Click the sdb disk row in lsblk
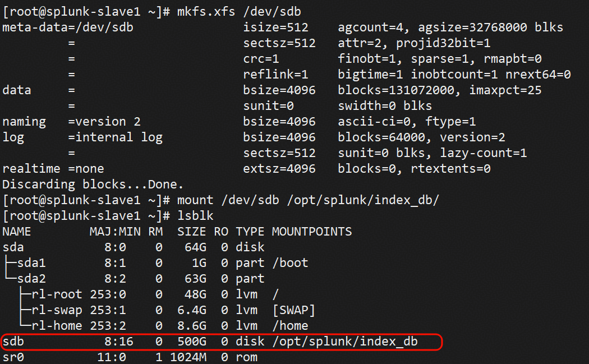Viewport: 589px width, 364px height. coord(222,342)
